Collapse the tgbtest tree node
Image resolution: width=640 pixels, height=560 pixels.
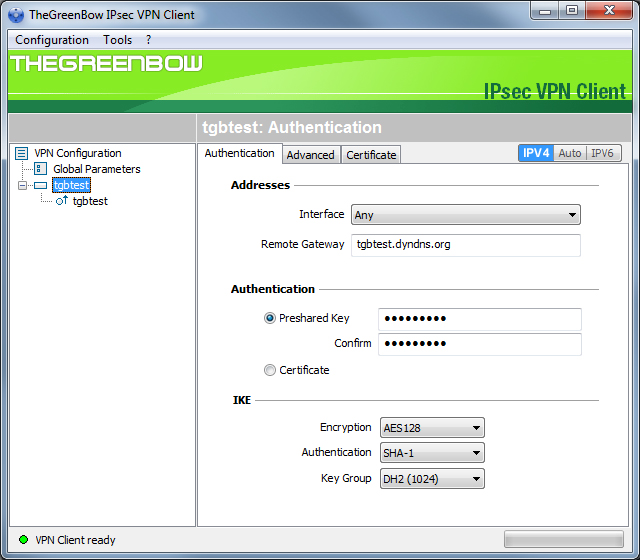pyautogui.click(x=22, y=185)
